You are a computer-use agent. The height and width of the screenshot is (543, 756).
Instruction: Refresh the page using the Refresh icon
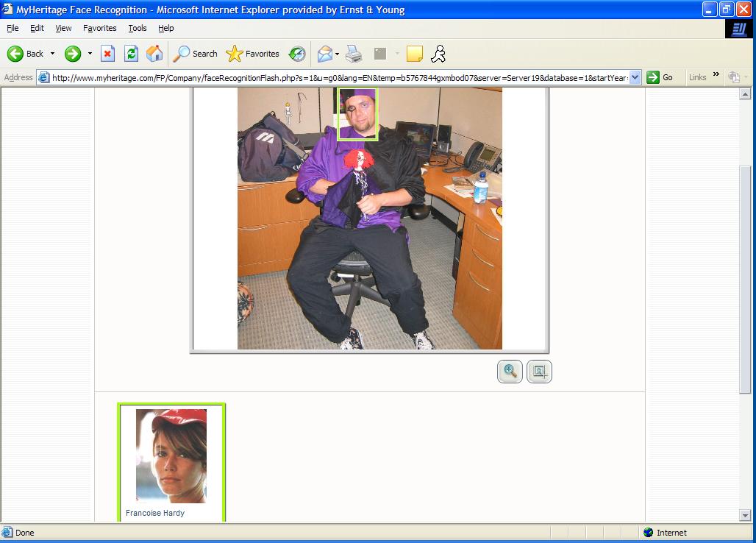pos(131,54)
